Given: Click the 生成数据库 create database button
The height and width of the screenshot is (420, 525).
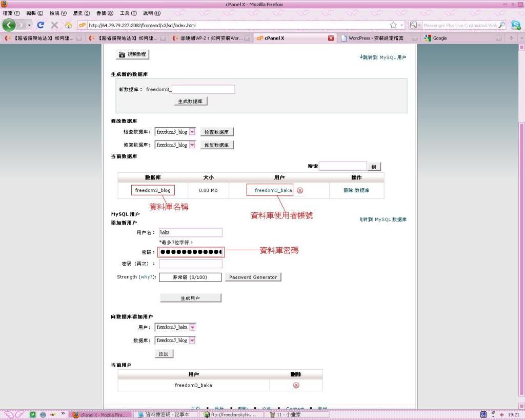Looking at the screenshot, I should click(191, 101).
